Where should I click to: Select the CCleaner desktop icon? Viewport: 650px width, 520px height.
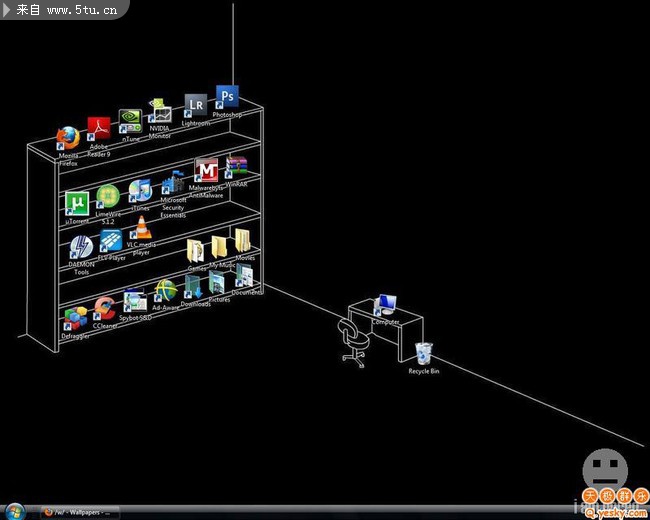[104, 309]
